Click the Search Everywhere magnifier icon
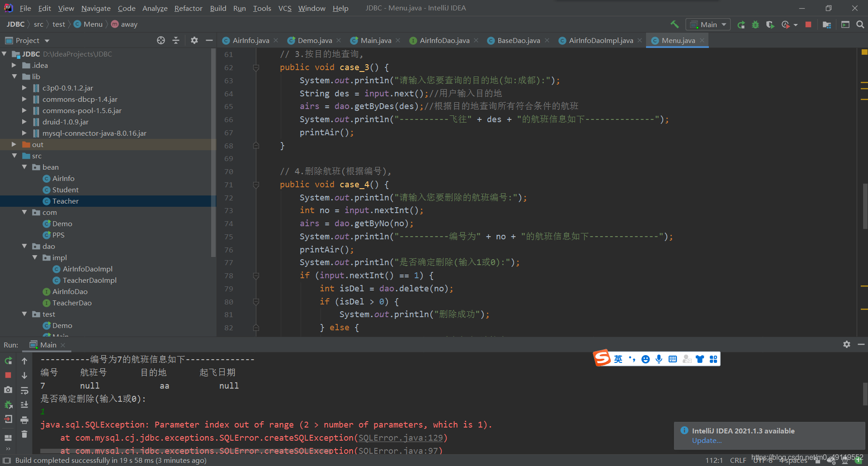The image size is (868, 466). (860, 24)
